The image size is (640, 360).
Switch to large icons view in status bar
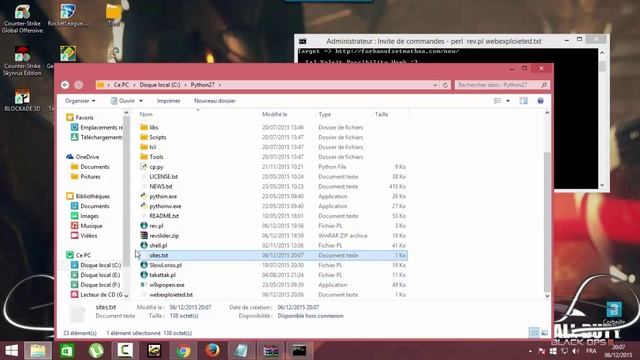pyautogui.click(x=544, y=333)
